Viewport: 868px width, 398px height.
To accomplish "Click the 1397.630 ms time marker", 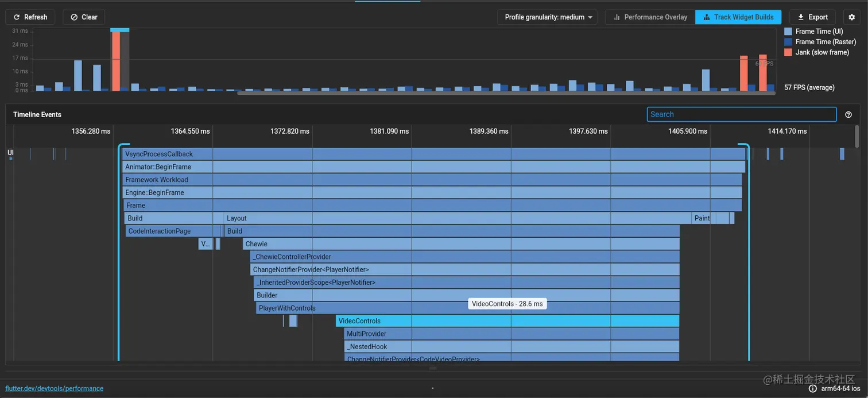I will [x=588, y=131].
